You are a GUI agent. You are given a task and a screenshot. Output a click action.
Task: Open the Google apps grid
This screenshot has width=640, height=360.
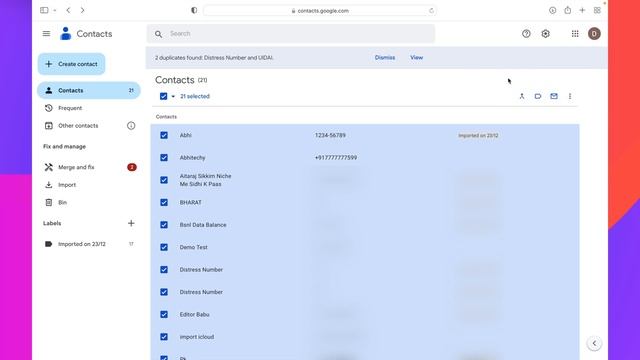(x=575, y=34)
